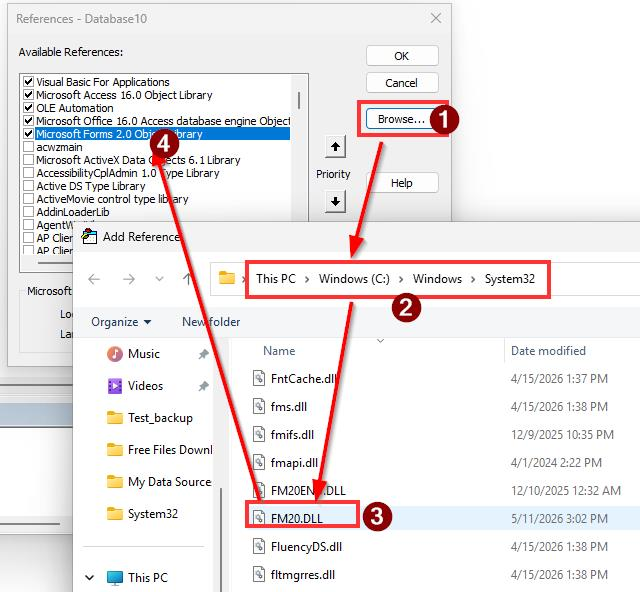Click the fms.dll file icon

[259, 406]
